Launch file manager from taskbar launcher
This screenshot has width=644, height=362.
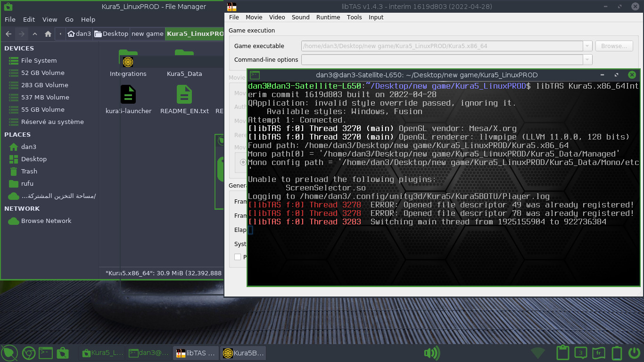pos(63,353)
